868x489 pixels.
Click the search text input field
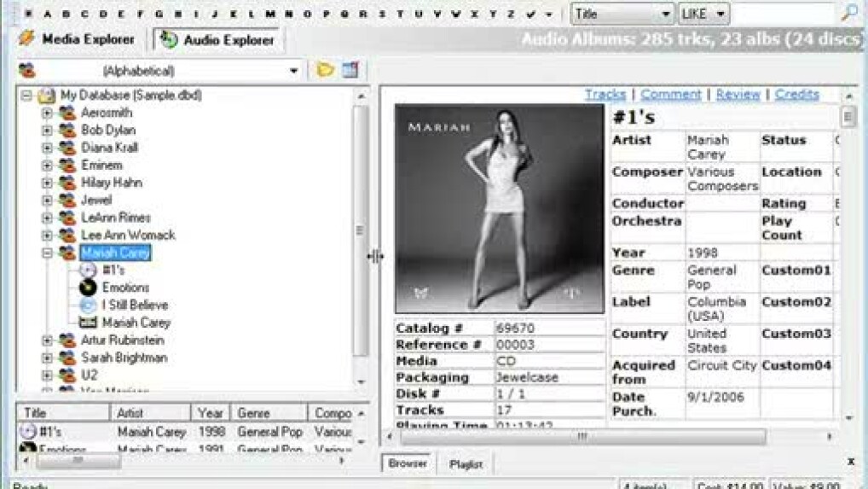[x=783, y=15]
